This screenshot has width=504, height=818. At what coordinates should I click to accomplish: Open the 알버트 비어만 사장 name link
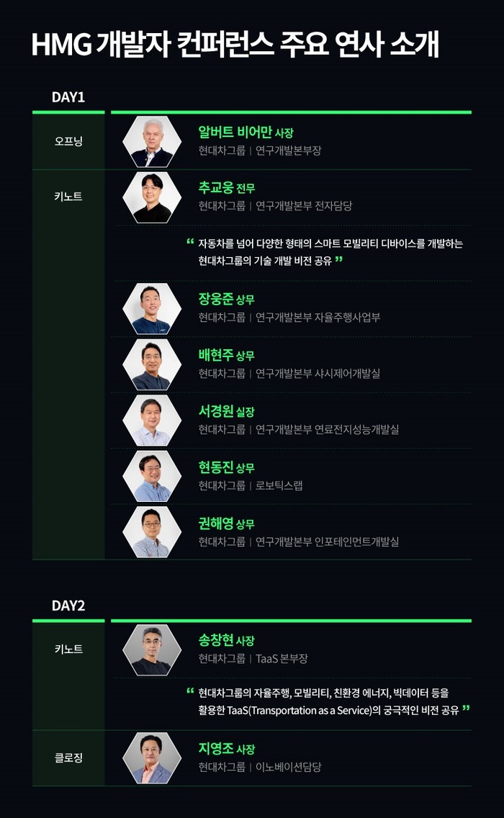click(246, 132)
